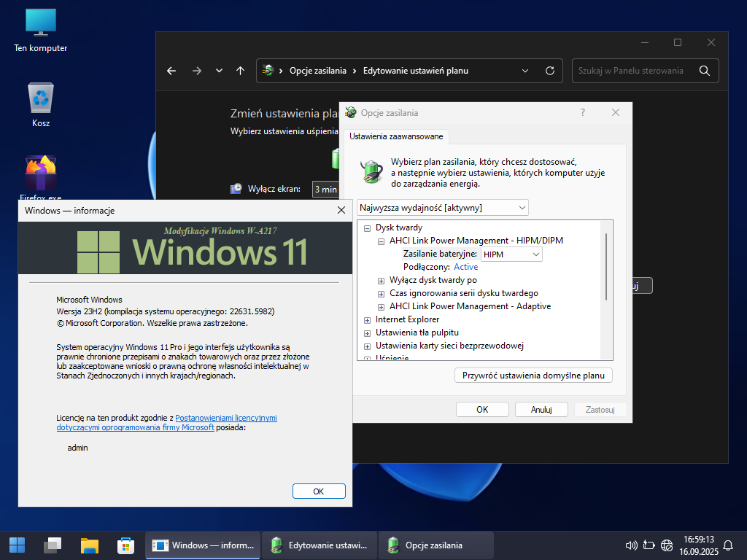Open the Najwyższa wydajność plan dropdown
The width and height of the screenshot is (747, 560).
pos(443,208)
